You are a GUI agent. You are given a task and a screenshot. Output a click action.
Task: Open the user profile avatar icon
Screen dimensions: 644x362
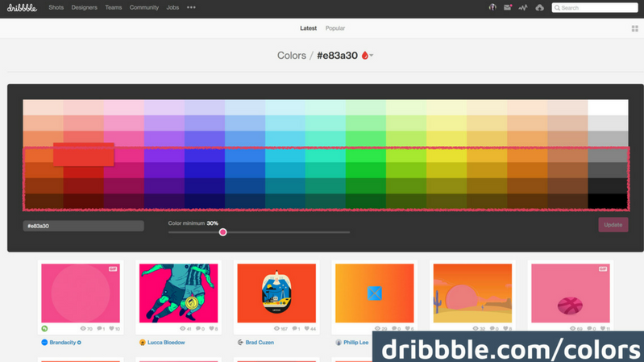point(492,7)
